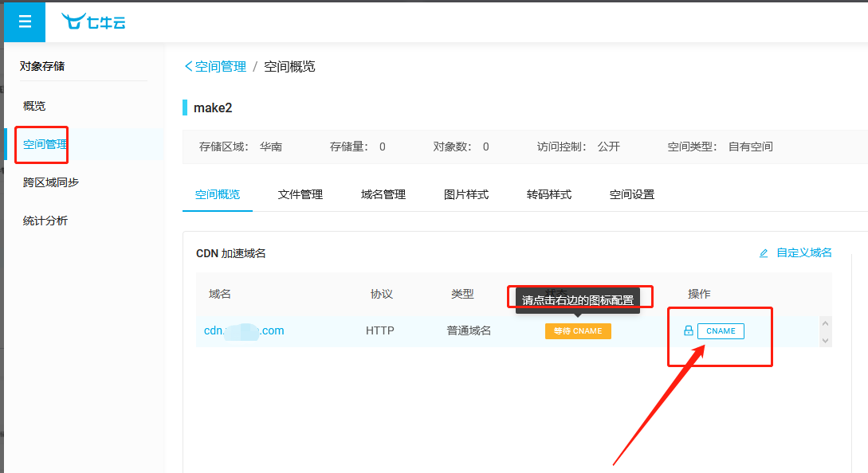Image resolution: width=868 pixels, height=473 pixels.
Task: Click the 协议 column header
Action: 382,294
